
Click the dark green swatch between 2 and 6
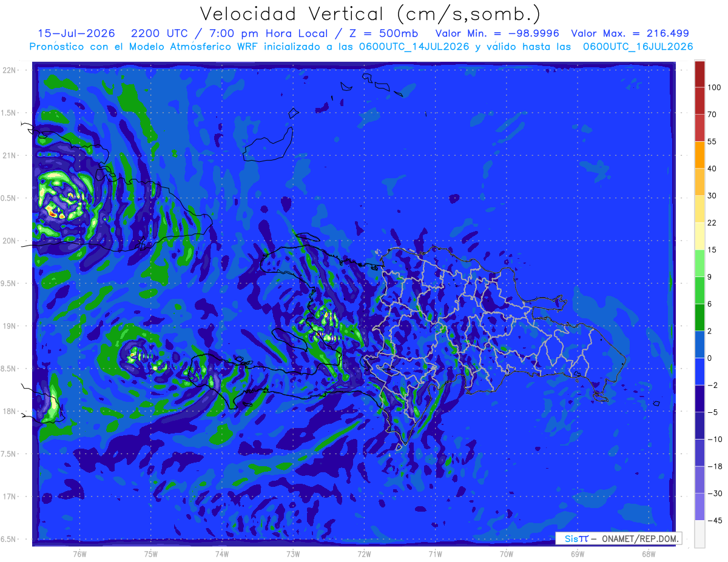click(699, 317)
